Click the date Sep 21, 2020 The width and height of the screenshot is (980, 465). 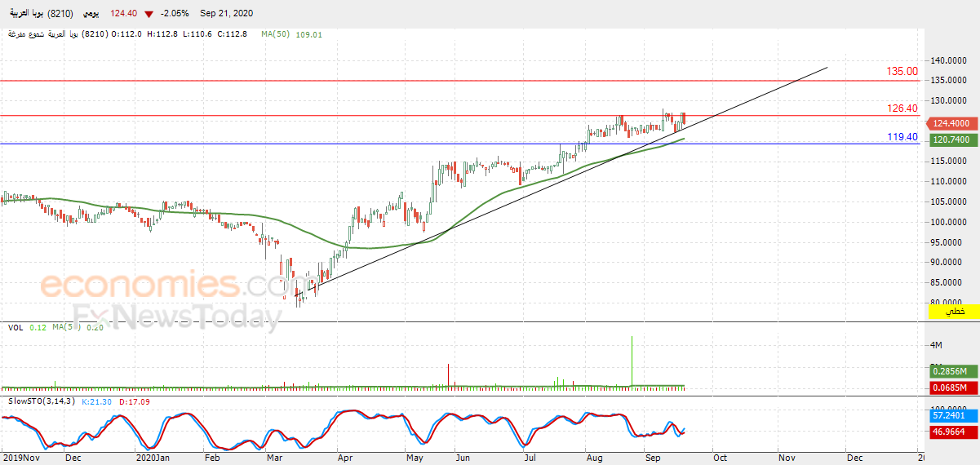click(x=227, y=14)
